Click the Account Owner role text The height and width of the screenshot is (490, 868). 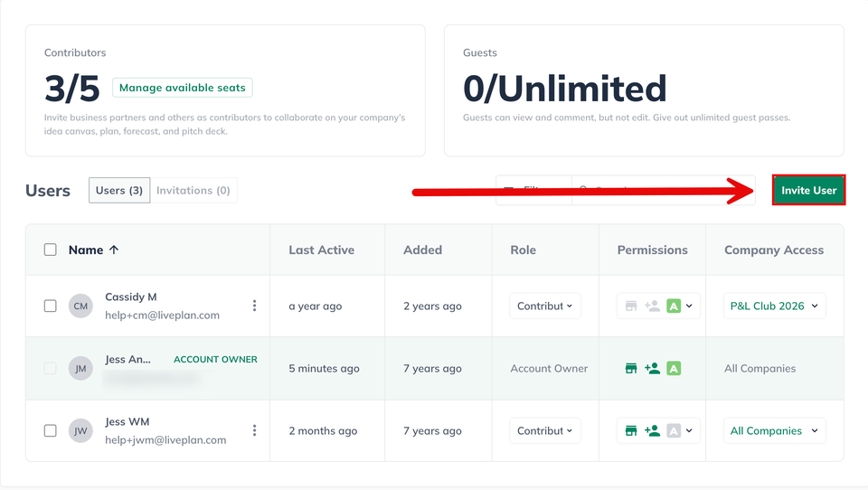click(x=549, y=368)
